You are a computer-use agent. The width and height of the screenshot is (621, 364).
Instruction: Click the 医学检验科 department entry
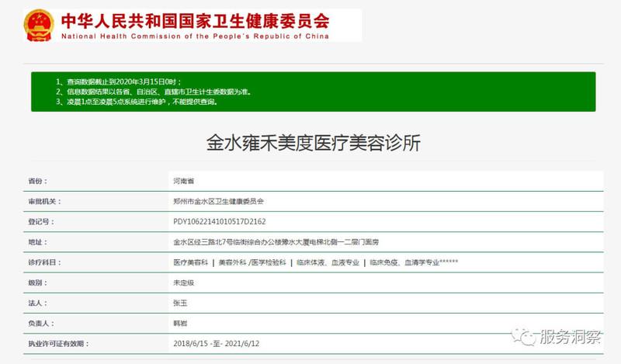tap(269, 262)
